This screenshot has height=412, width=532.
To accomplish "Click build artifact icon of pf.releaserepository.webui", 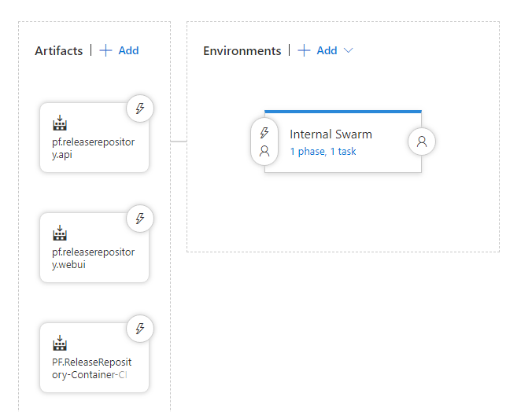I will 60,234.
